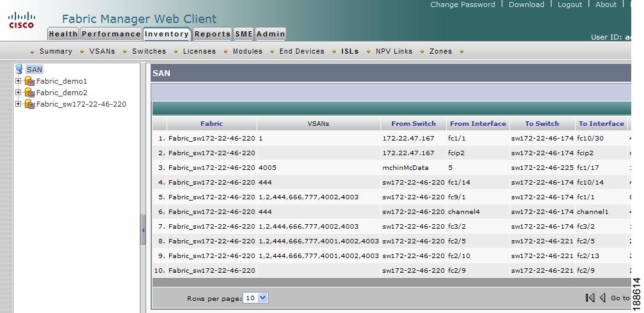The height and width of the screenshot is (313, 644).
Task: Open the Summary submenu item
Action: click(56, 51)
